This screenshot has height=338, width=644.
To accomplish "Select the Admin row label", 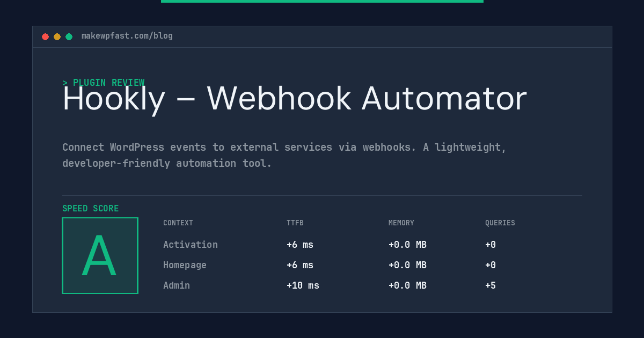I will pyautogui.click(x=177, y=285).
